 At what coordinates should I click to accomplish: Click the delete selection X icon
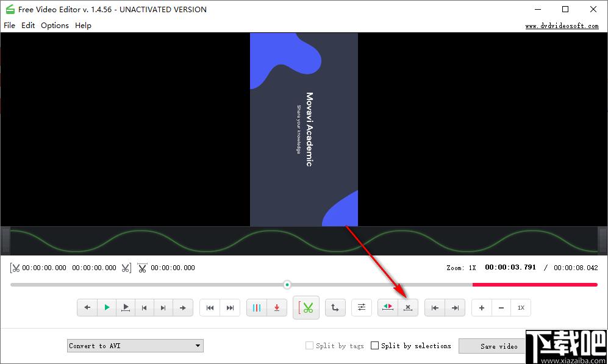[408, 308]
